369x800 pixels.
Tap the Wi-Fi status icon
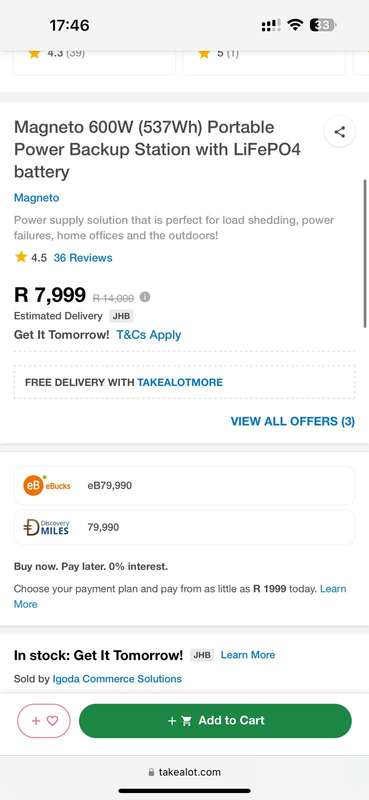point(295,25)
